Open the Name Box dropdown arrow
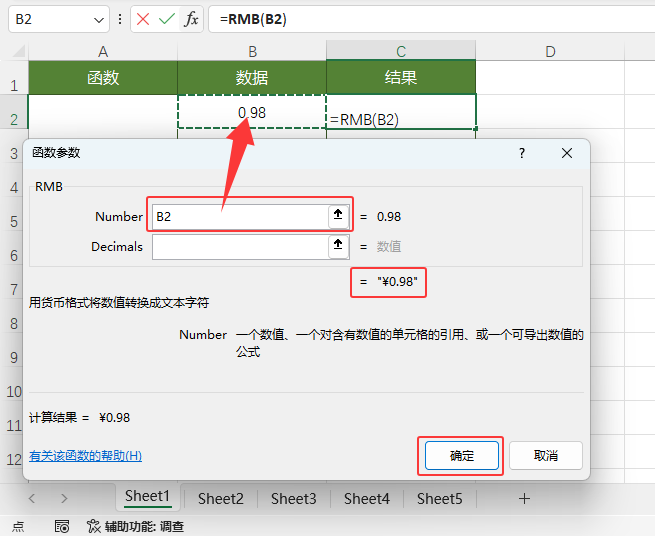 [x=99, y=20]
